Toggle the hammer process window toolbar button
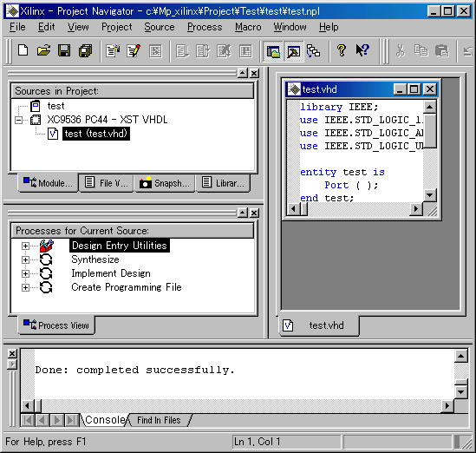This screenshot has height=453, width=476. (294, 51)
